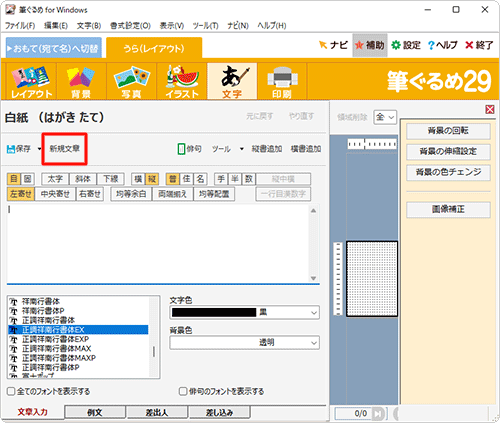The width and height of the screenshot is (500, 423).
Task: Enable 俳句のフォントを表示する checkbox
Action: [183, 391]
